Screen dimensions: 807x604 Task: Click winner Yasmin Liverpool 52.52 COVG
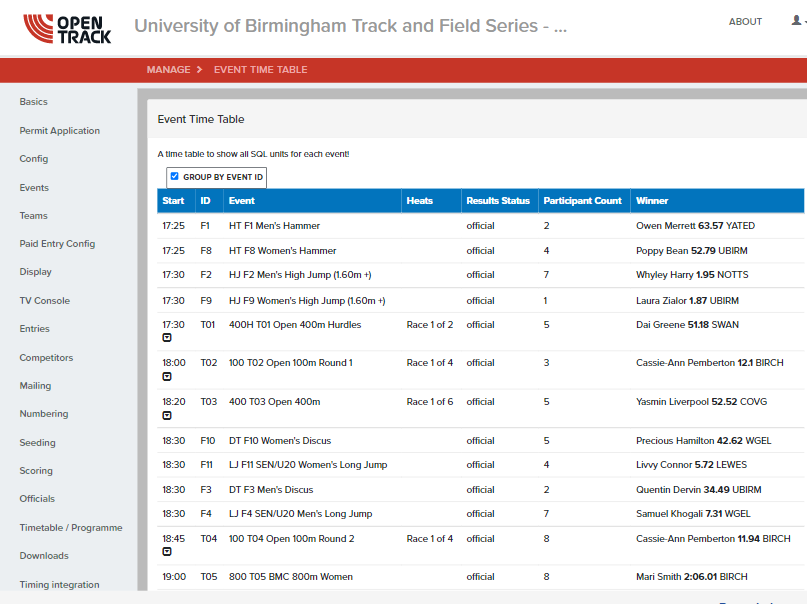point(701,402)
